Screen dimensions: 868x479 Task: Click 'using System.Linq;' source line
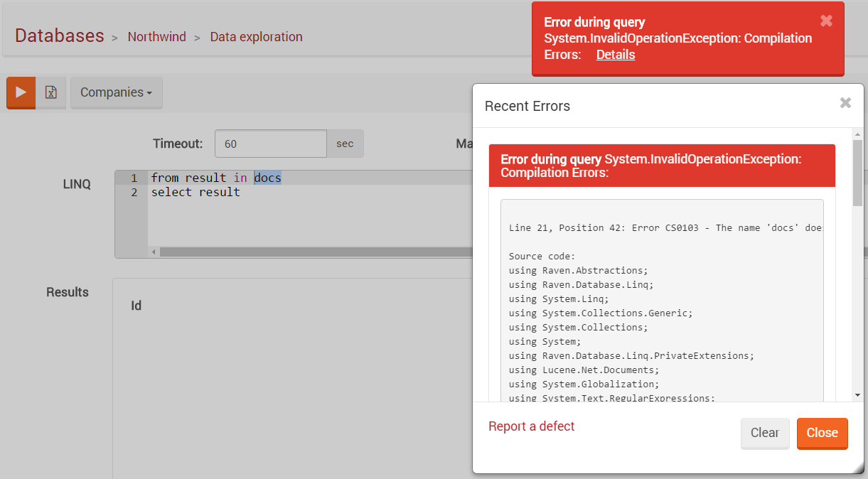[559, 299]
